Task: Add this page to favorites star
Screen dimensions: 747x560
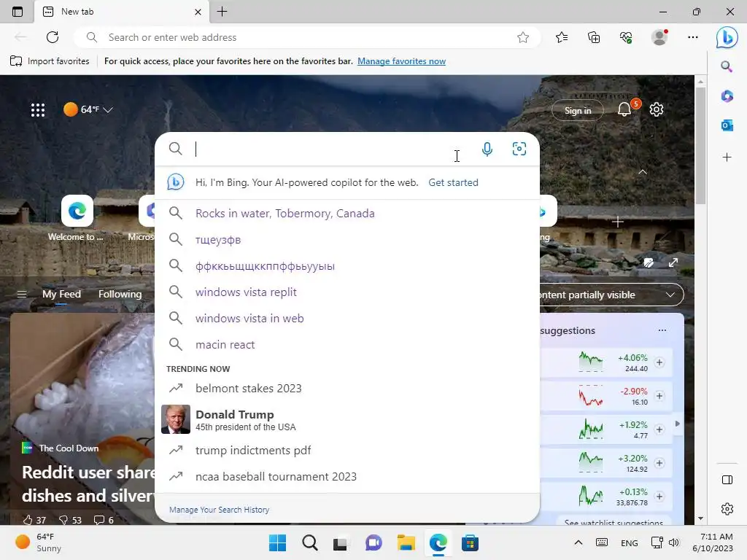Action: click(x=523, y=37)
